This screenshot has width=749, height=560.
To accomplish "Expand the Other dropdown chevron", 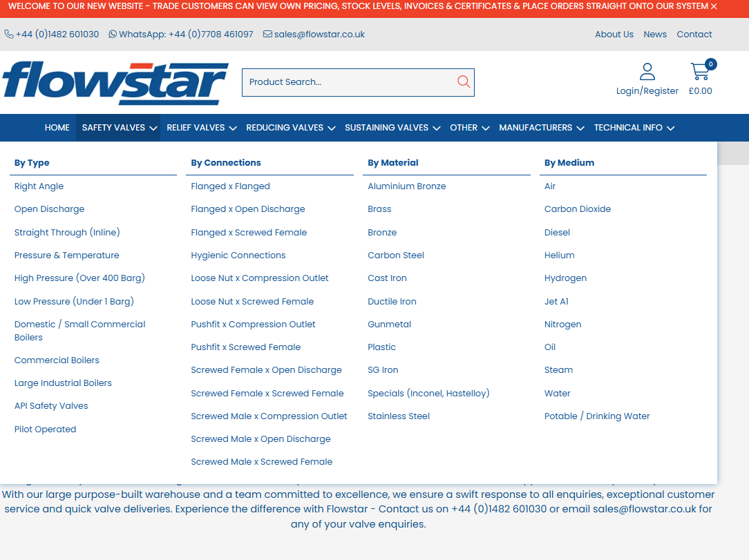I will [x=485, y=128].
